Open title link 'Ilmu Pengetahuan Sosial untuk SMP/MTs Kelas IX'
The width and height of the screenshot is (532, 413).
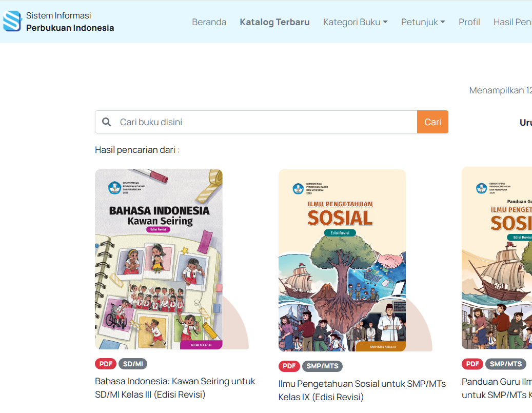pos(362,390)
